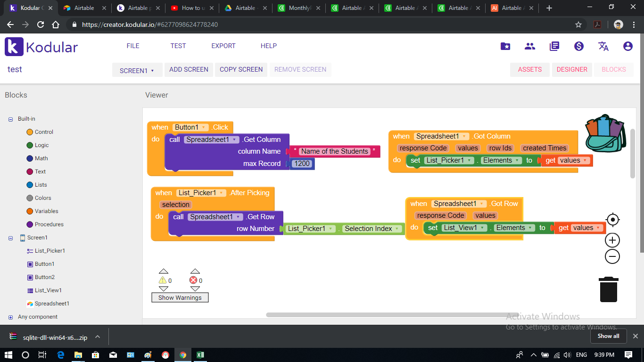Image resolution: width=644 pixels, height=362 pixels.
Task: Open the Button1 dropdown in Click block
Action: coord(203,127)
